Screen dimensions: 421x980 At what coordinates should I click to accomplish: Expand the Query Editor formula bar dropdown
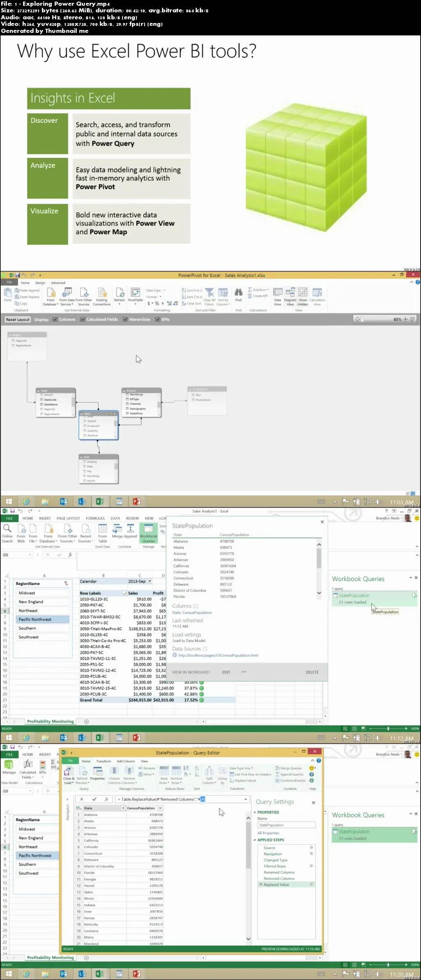pos(246,799)
